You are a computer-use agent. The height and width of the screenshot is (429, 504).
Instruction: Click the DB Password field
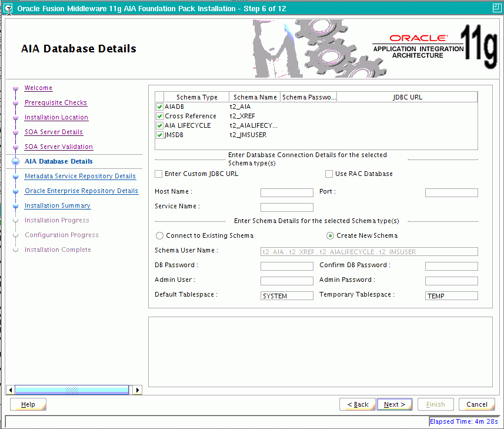[287, 266]
